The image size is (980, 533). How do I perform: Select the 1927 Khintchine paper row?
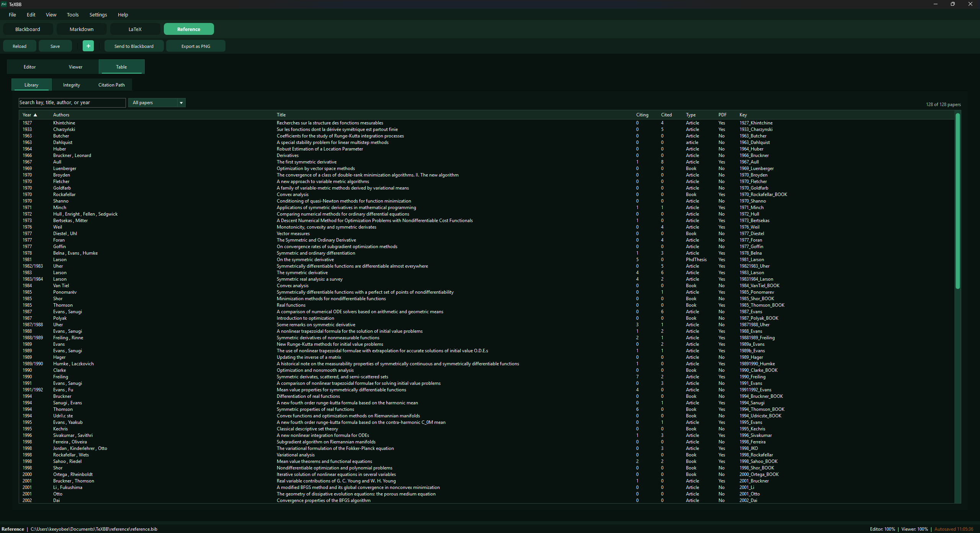pos(487,123)
